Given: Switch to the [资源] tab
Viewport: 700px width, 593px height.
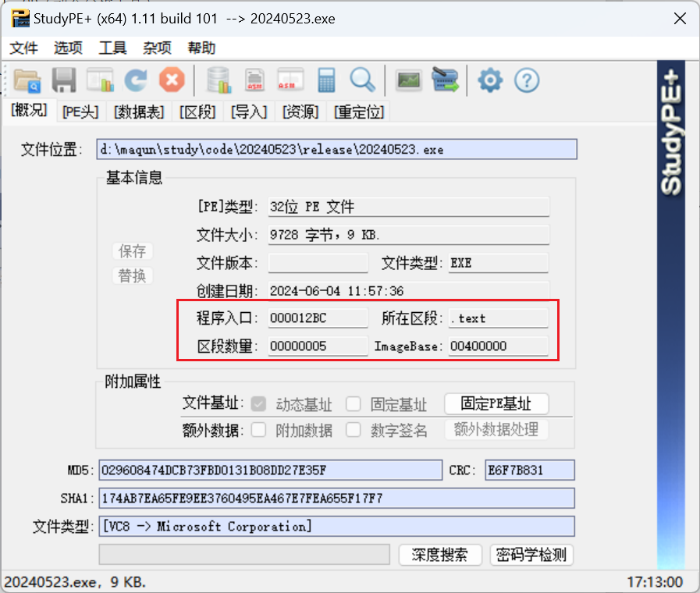Looking at the screenshot, I should (x=300, y=112).
